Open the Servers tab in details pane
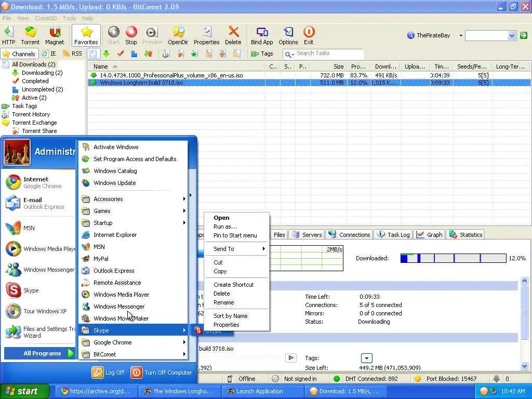Viewport: 532px width, 399px height. pyautogui.click(x=307, y=234)
